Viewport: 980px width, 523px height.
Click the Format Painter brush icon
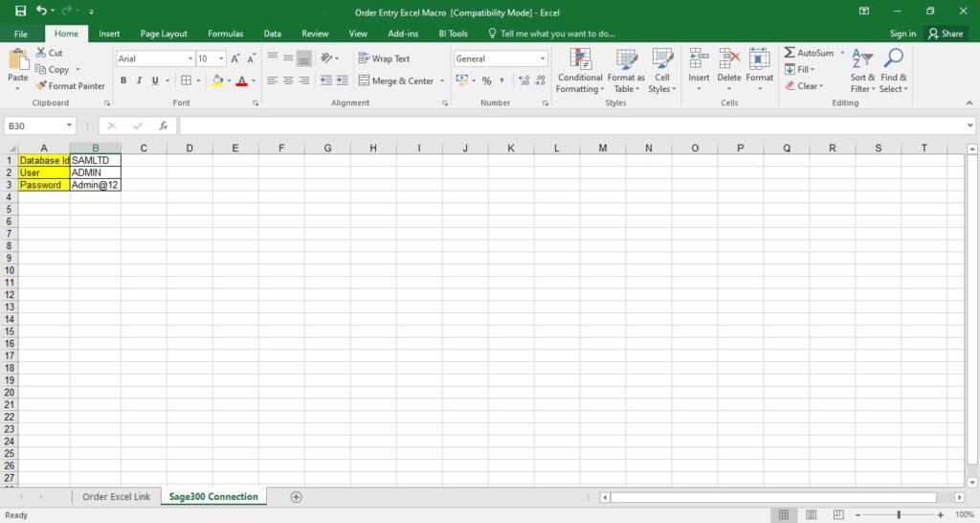point(41,86)
